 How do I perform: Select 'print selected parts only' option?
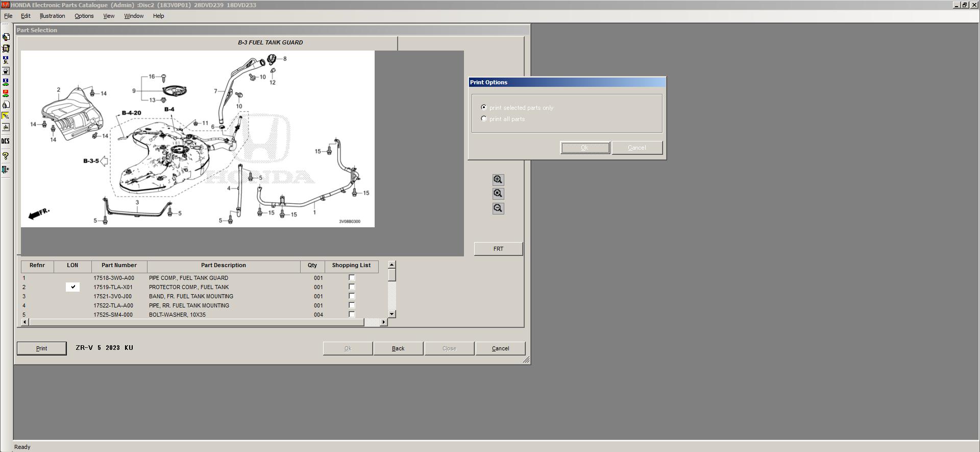(484, 107)
